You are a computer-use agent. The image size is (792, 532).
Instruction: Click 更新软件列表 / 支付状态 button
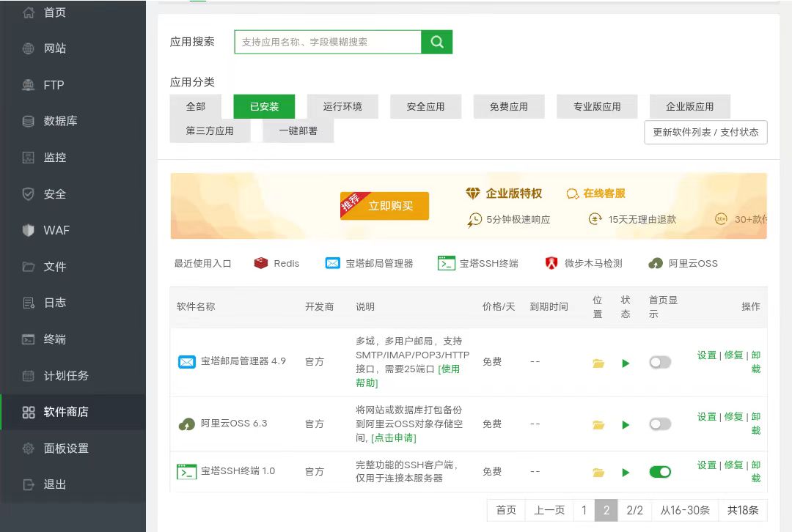[x=705, y=132]
